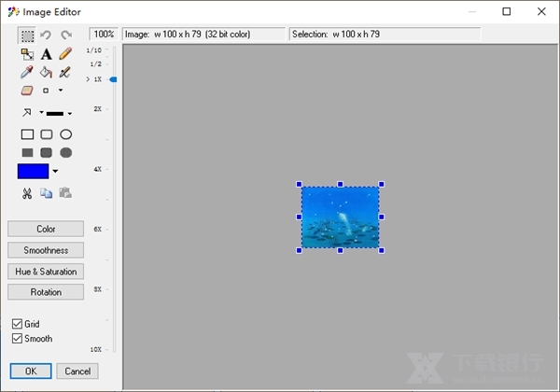Click the top-left selection handle
Screen dimensions: 560x392
click(299, 184)
